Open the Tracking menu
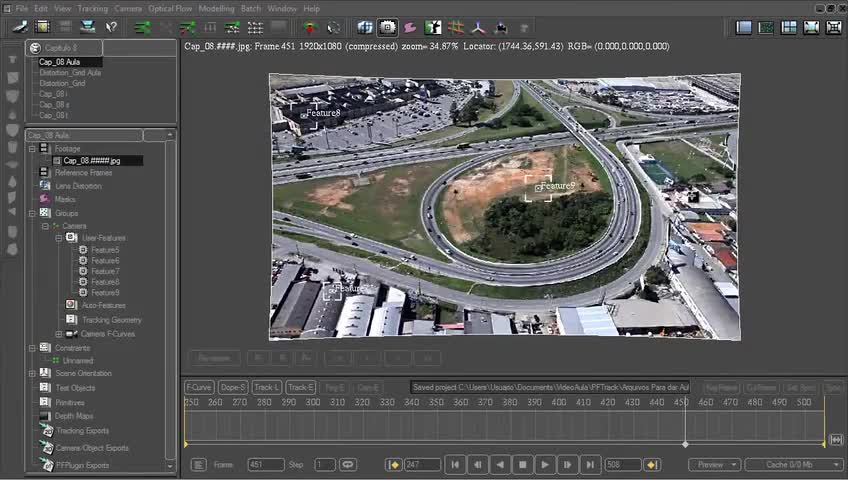Image resolution: width=848 pixels, height=480 pixels. (x=92, y=8)
